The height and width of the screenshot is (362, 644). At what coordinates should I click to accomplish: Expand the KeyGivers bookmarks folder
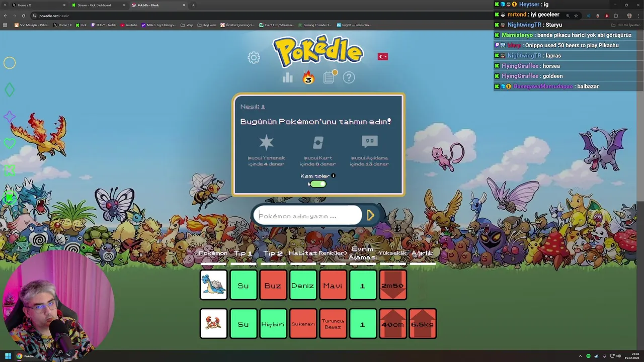pyautogui.click(x=207, y=25)
